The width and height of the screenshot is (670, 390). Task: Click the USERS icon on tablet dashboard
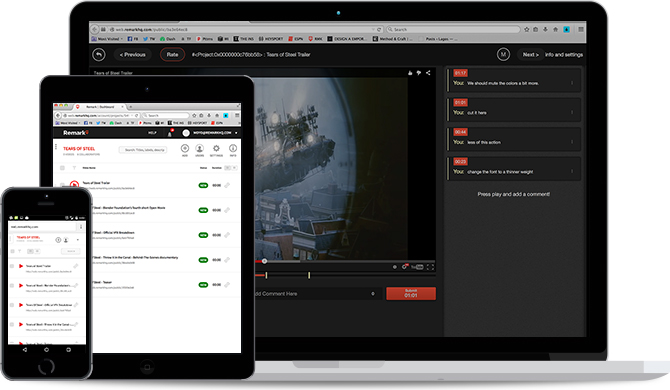[x=200, y=149]
